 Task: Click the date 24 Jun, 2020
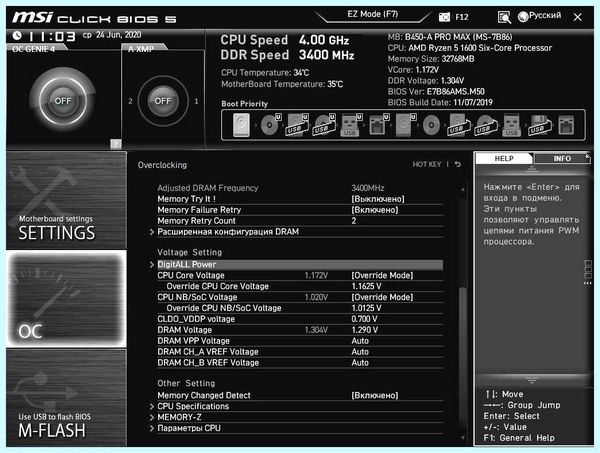[118, 35]
